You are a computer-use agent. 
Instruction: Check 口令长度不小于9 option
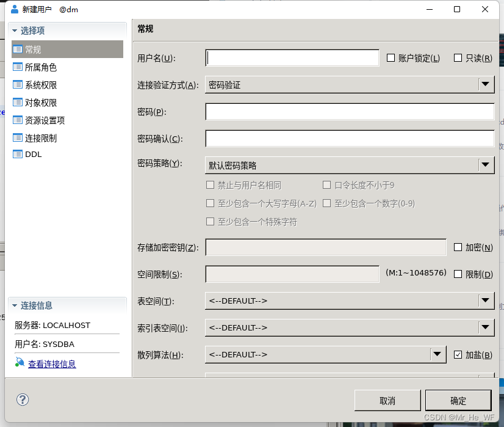pyautogui.click(x=326, y=185)
